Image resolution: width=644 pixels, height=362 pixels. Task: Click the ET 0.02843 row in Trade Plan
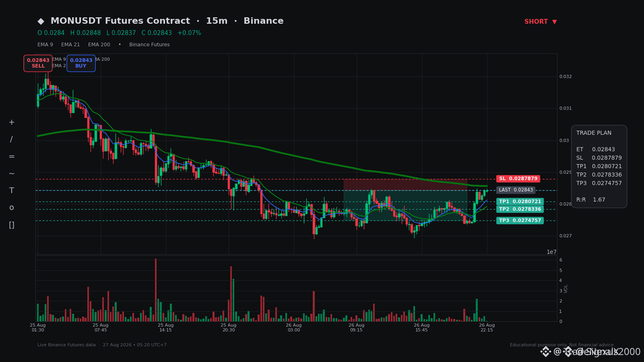tap(596, 150)
